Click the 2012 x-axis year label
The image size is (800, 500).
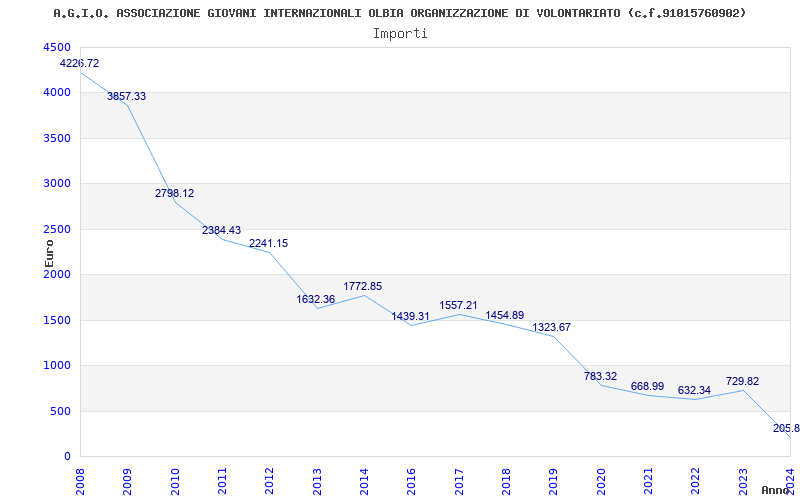[269, 482]
